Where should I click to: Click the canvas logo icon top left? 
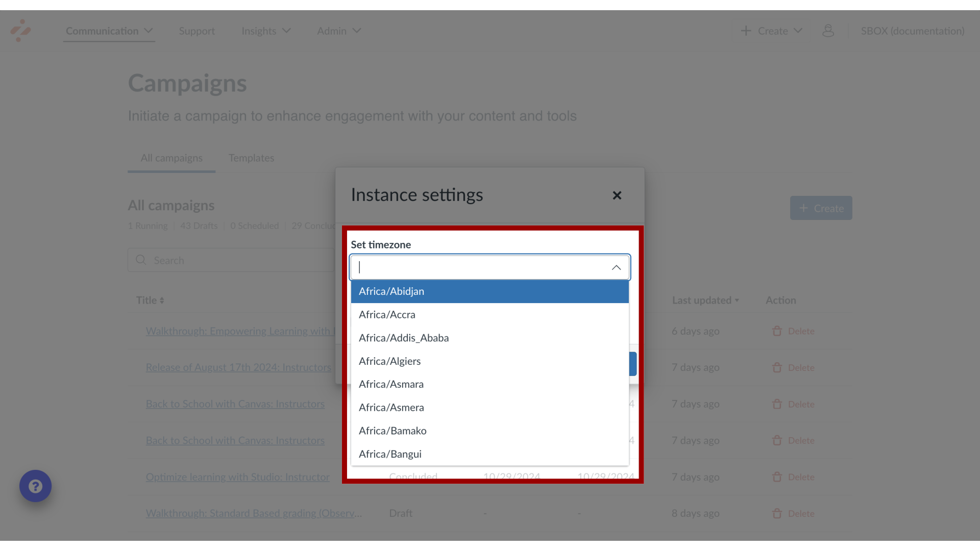(x=20, y=31)
